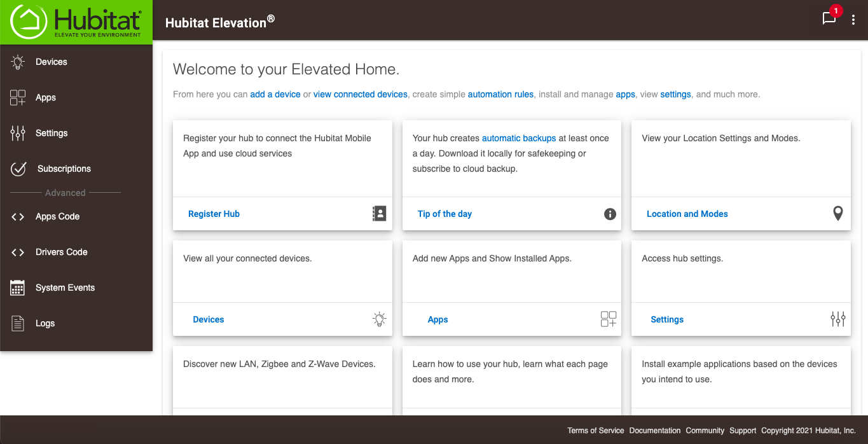Open Documentation in the footer
Viewport: 868px width, 444px height.
[x=655, y=431]
